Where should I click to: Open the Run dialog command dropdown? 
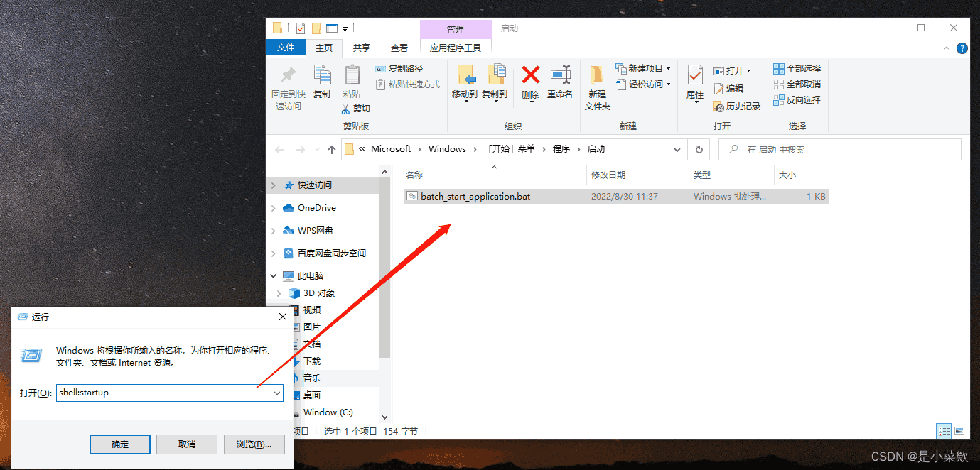pos(277,393)
